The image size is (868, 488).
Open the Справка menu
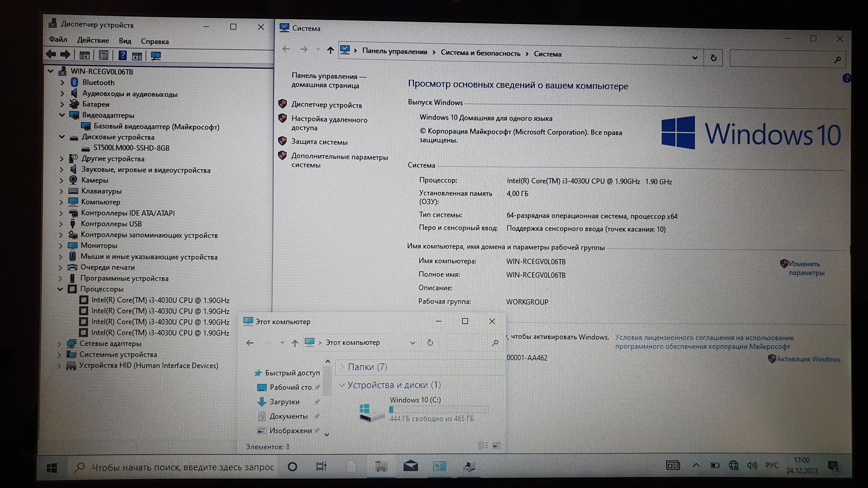pos(155,42)
